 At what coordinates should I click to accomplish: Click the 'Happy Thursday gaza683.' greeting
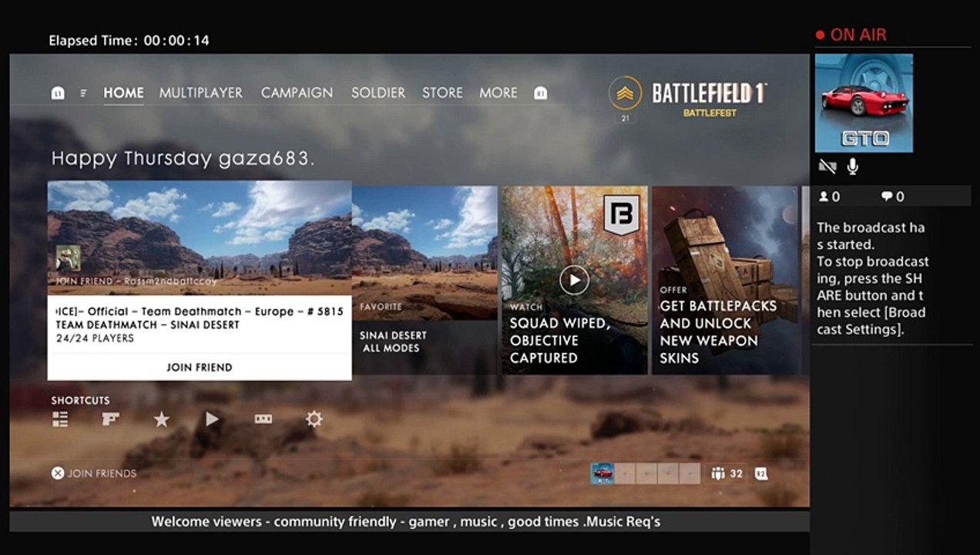pyautogui.click(x=183, y=159)
